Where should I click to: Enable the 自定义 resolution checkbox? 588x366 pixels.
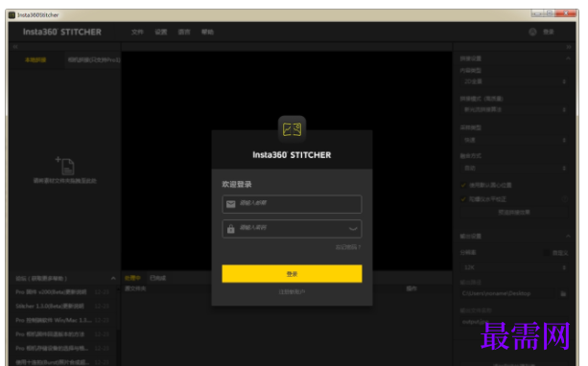coord(547,253)
